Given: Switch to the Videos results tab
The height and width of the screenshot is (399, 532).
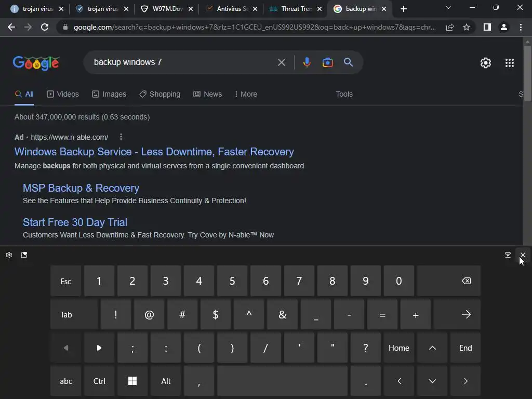Looking at the screenshot, I should (x=63, y=94).
